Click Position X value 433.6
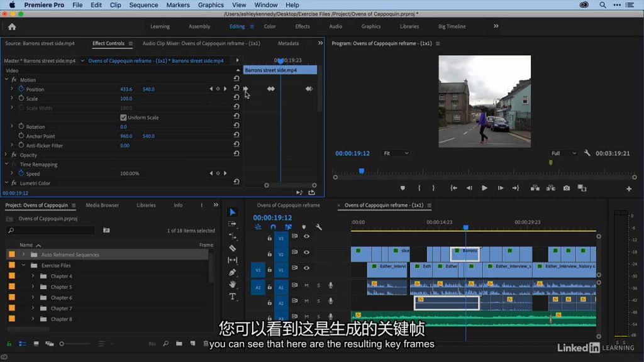The image size is (644, 362). pos(126,89)
